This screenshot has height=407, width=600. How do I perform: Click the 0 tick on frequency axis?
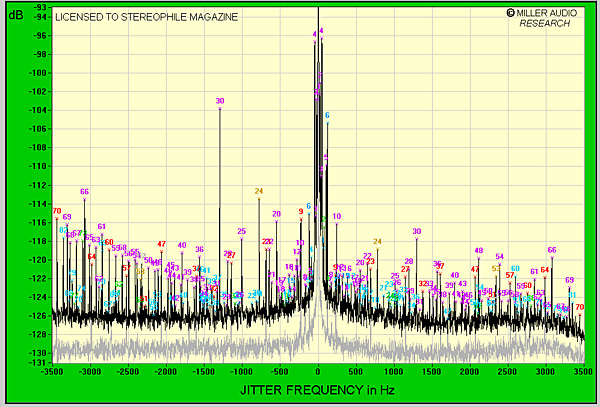click(317, 370)
